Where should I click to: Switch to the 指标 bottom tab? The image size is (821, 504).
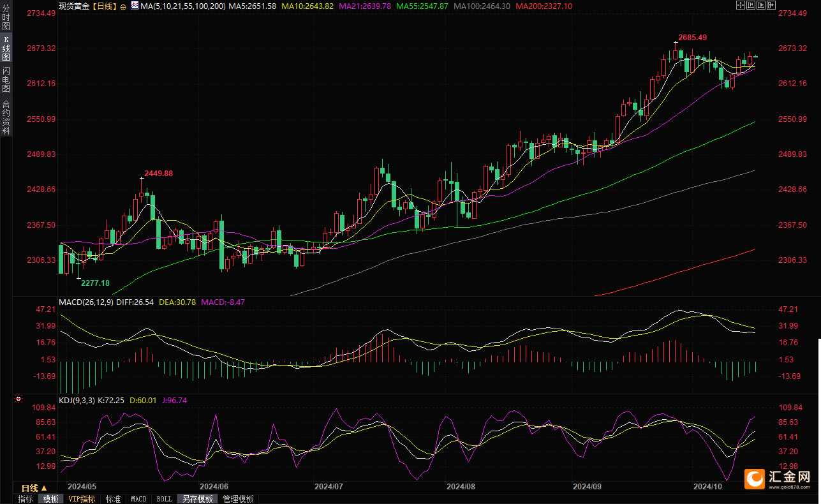(25, 499)
